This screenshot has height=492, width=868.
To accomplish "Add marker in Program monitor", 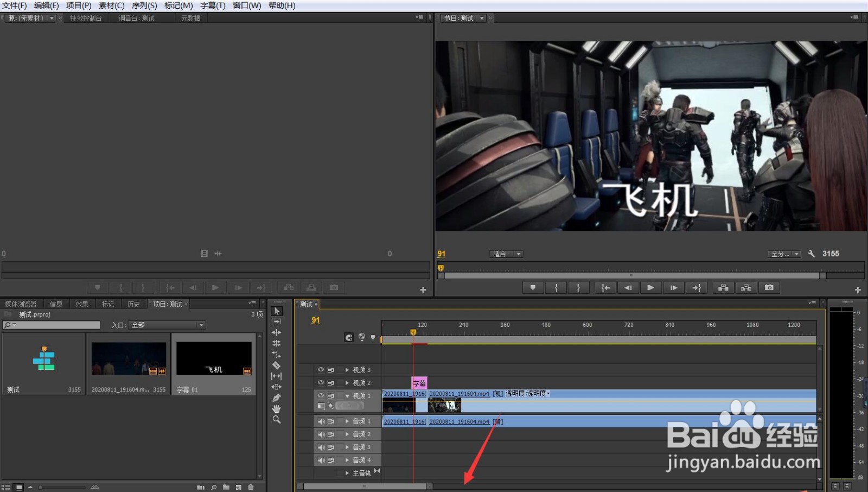I will click(533, 288).
